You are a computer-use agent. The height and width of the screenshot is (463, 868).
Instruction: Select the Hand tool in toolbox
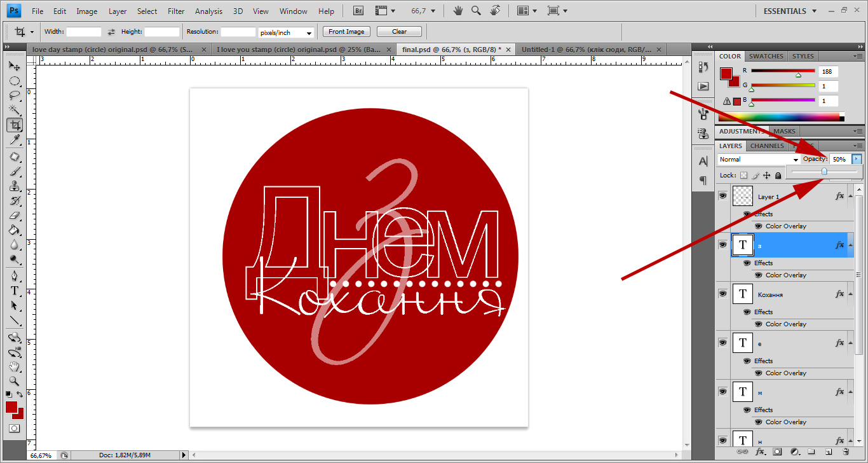(x=15, y=366)
